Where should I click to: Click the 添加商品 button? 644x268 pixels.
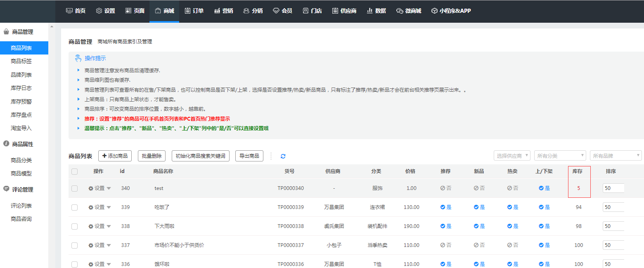(115, 156)
